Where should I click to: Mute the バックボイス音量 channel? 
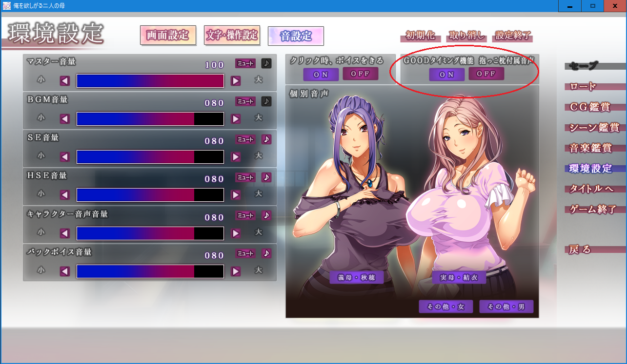tap(245, 253)
